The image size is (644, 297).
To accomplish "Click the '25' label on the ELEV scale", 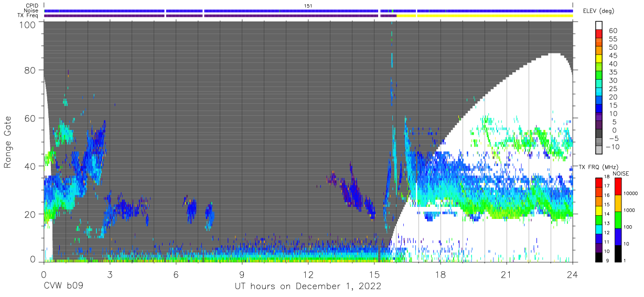I will (613, 89).
